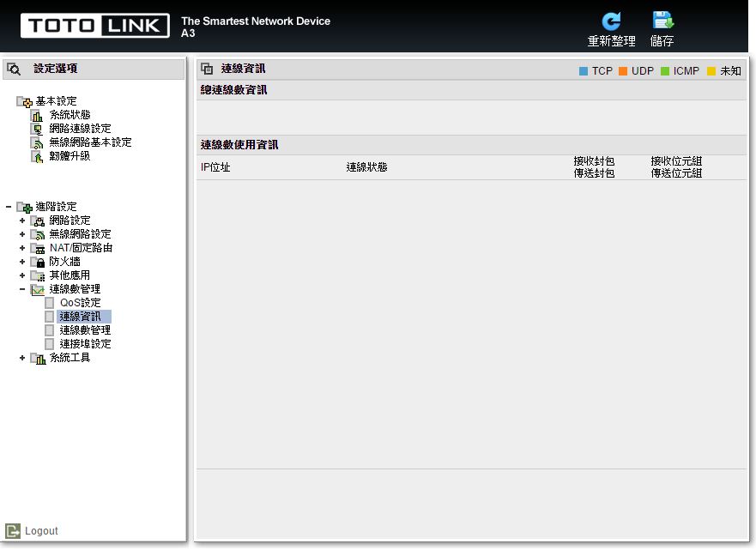
Task: Open the 網路連線設定 page
Action: (80, 129)
